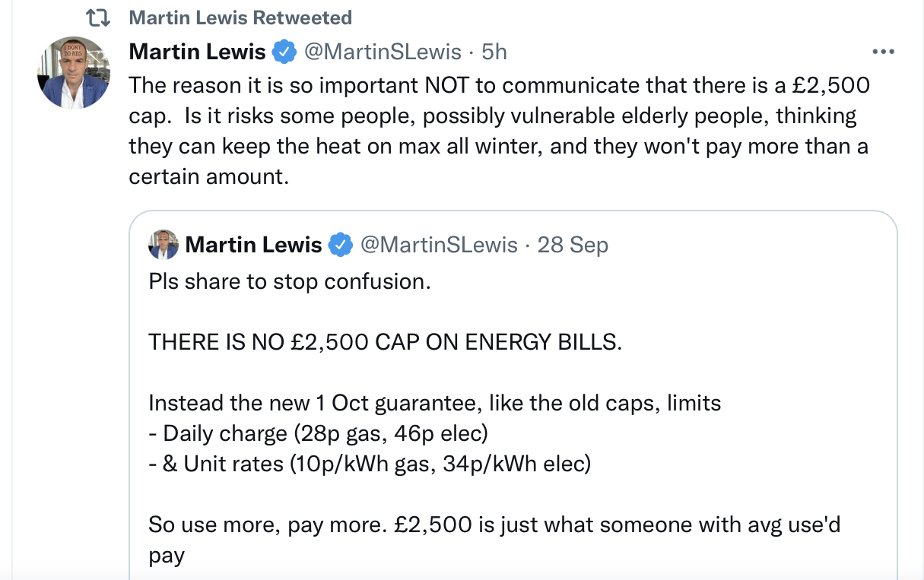Open the "28 Sep" quoted tweet date
This screenshot has width=924, height=580.
click(x=573, y=245)
